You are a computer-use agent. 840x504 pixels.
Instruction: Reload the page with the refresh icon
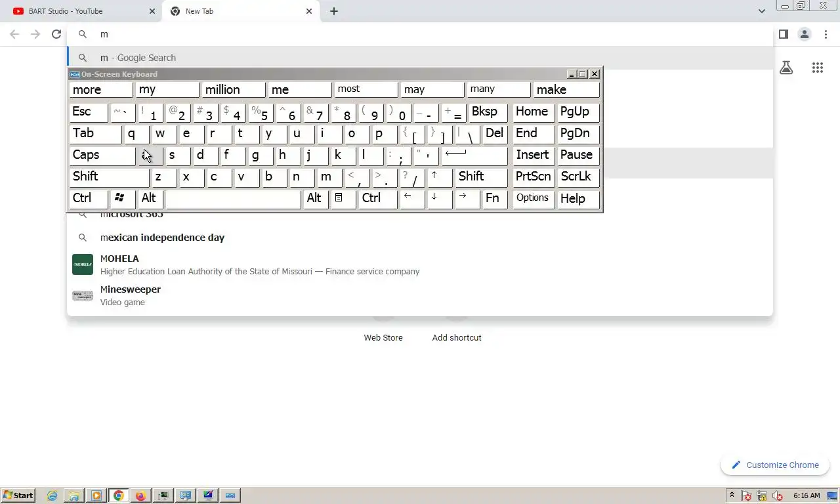(56, 34)
